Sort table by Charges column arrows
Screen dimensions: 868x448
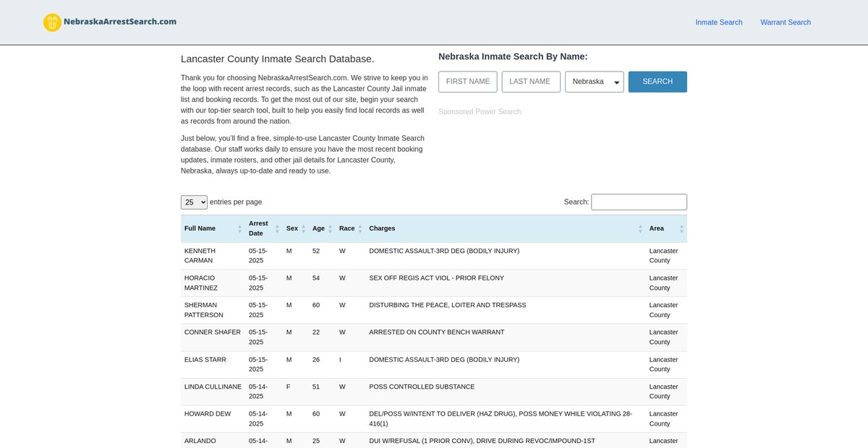[640, 228]
